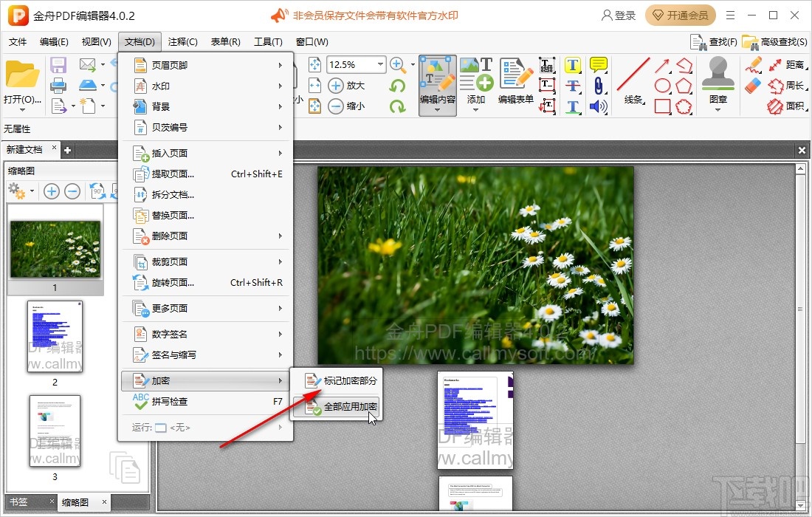
Task: Select the rectangle shape tool
Action: click(662, 106)
